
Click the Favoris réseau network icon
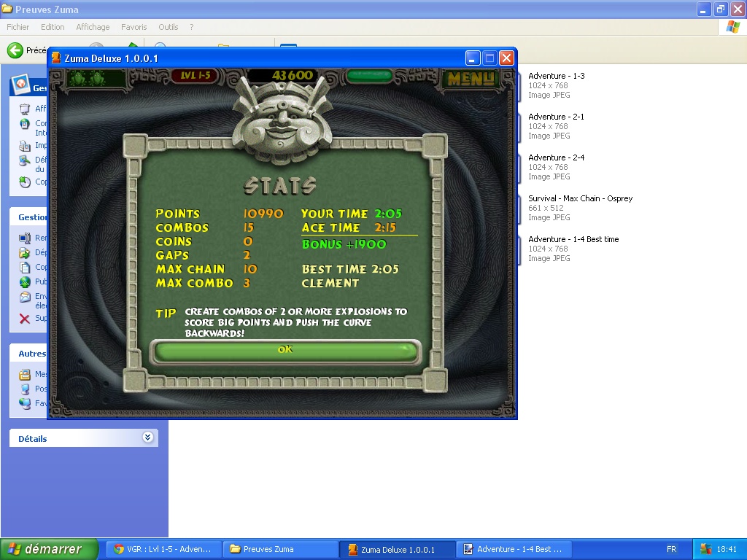click(x=25, y=403)
